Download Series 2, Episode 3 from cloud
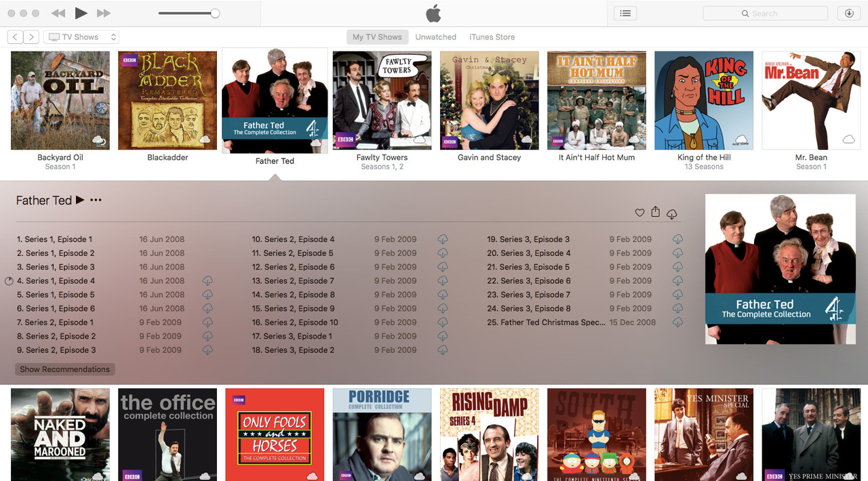Viewport: 868px width, 481px height. [x=208, y=350]
